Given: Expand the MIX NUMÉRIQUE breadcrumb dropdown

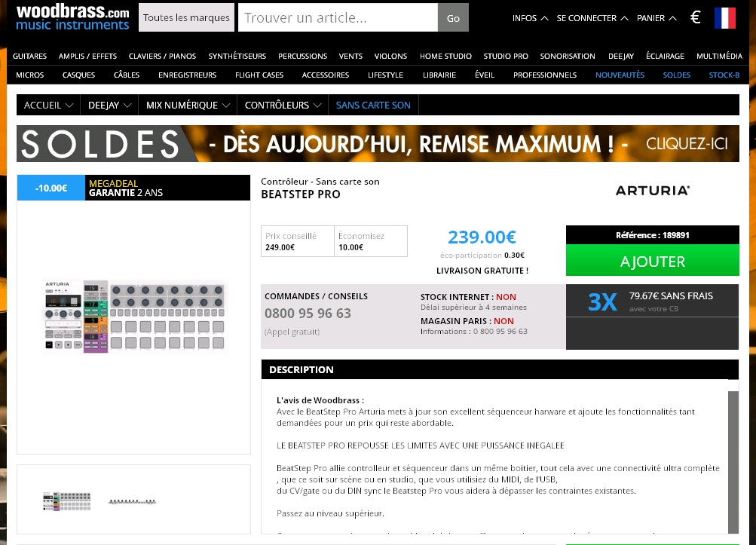Looking at the screenshot, I should point(188,105).
